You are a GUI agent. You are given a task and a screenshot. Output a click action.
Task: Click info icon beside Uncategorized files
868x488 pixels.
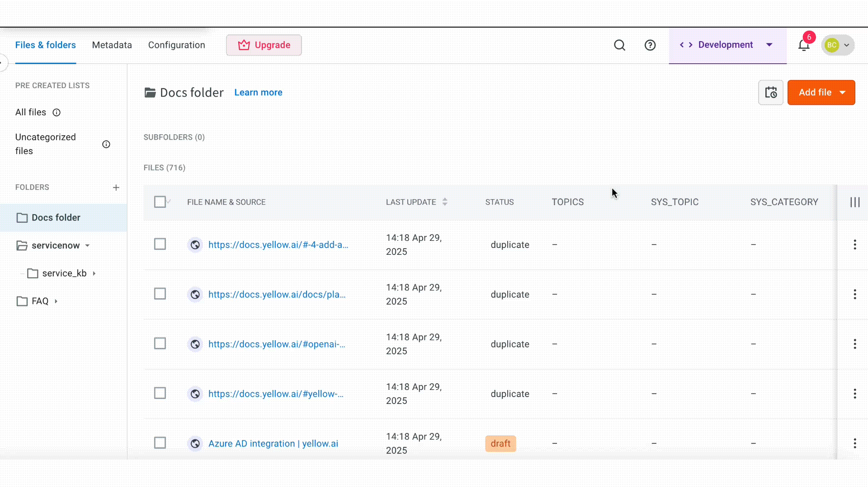tap(106, 145)
